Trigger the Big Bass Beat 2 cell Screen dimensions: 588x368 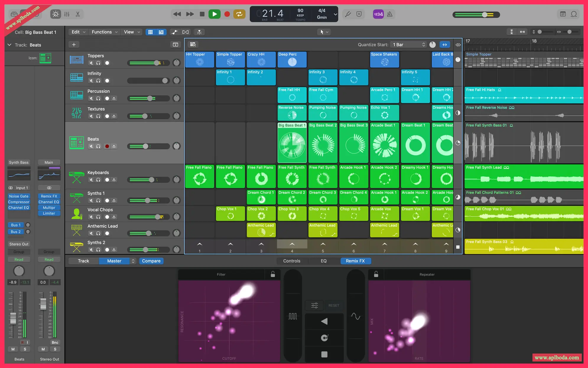tap(323, 145)
